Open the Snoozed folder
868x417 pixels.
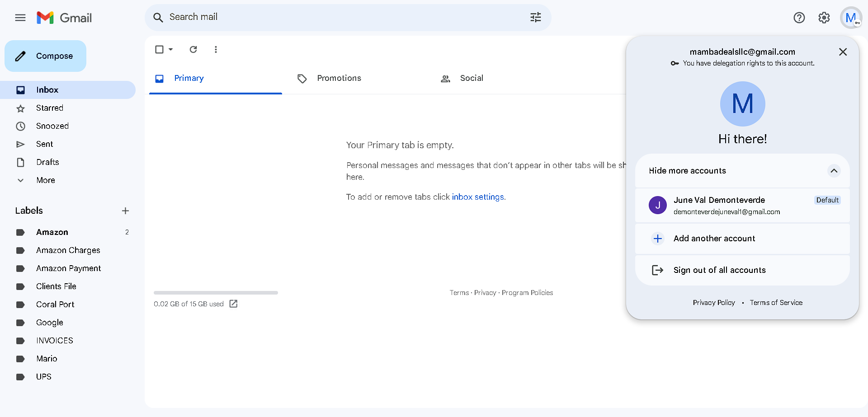tap(68, 126)
